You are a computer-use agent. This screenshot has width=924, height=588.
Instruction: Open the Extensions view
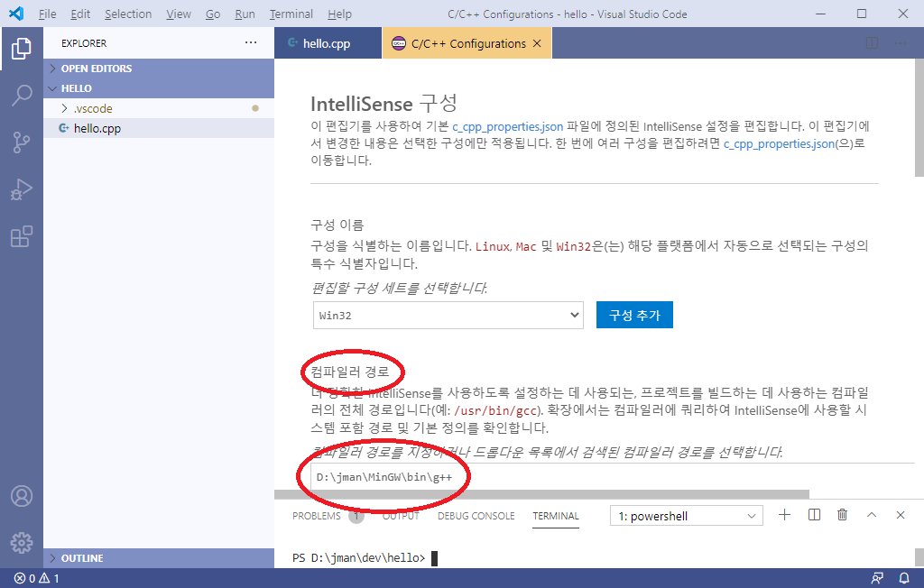[x=22, y=236]
